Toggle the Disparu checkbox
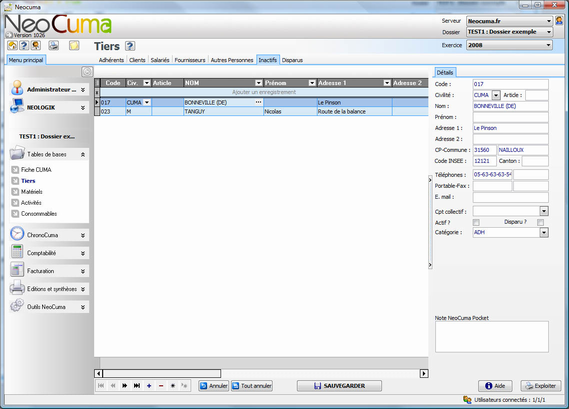This screenshot has height=409, width=569. [x=540, y=222]
